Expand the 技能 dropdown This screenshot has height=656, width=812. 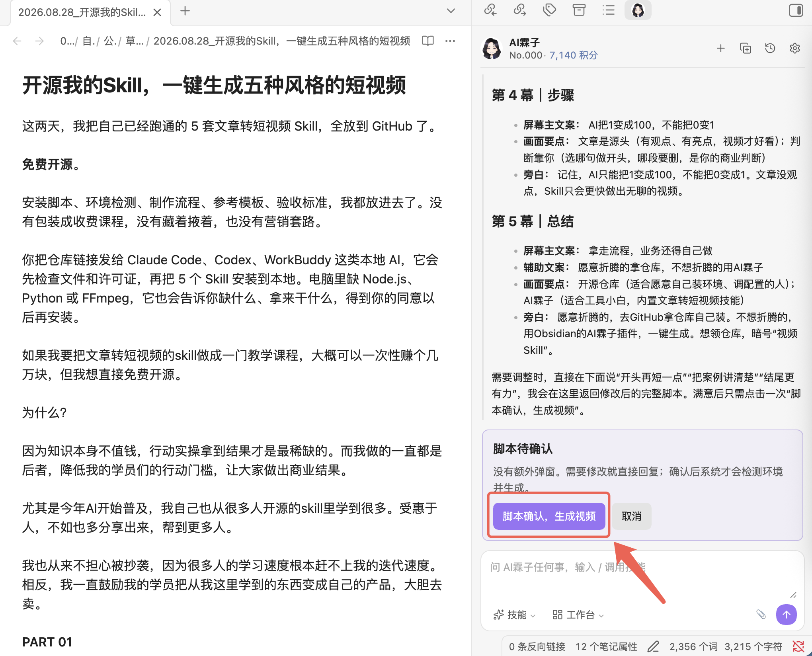point(515,615)
